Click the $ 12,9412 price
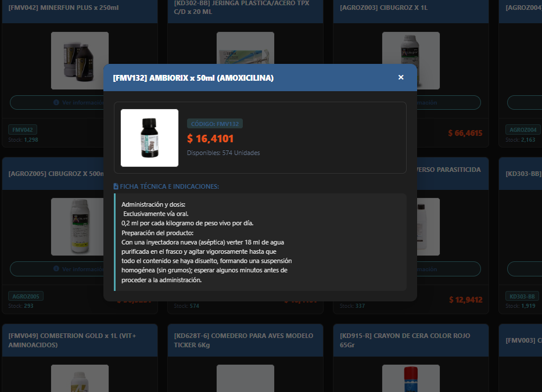 [x=465, y=300]
